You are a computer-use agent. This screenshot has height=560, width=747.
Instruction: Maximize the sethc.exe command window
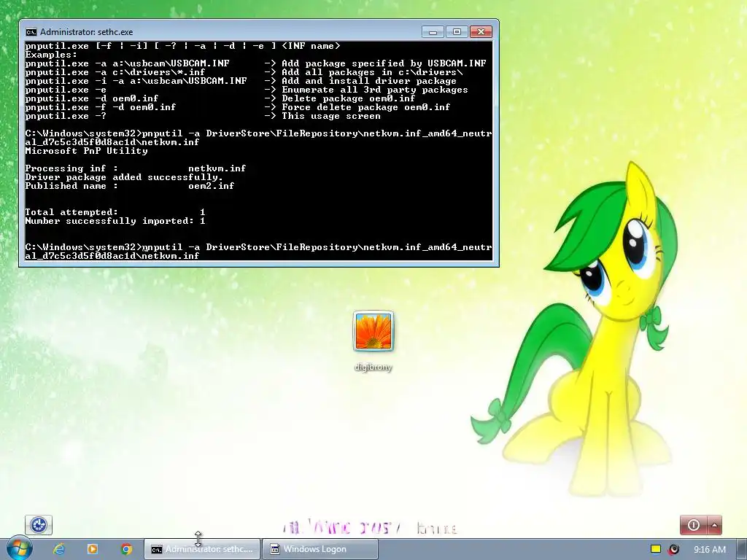tap(457, 32)
